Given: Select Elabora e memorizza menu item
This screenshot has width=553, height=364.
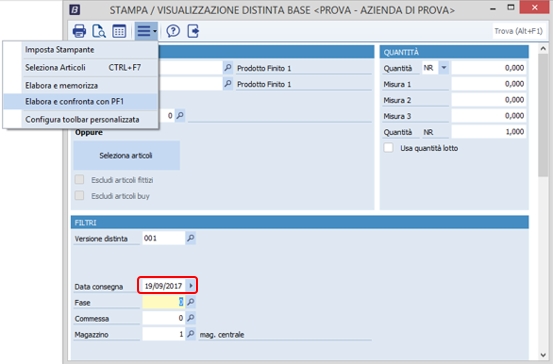Looking at the screenshot, I should (80, 85).
